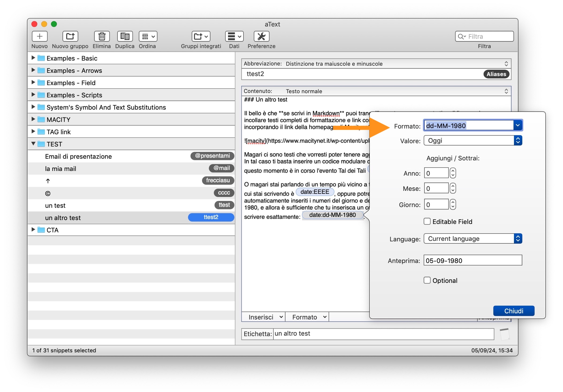Click the Nuovo plus icon
Screen dimensions: 563x392
click(39, 36)
